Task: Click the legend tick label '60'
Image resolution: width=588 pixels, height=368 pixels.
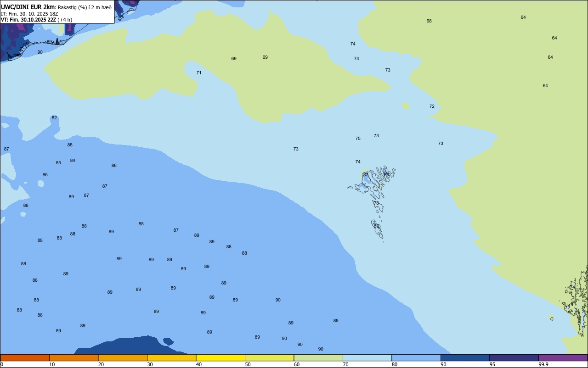Action: pyautogui.click(x=297, y=364)
